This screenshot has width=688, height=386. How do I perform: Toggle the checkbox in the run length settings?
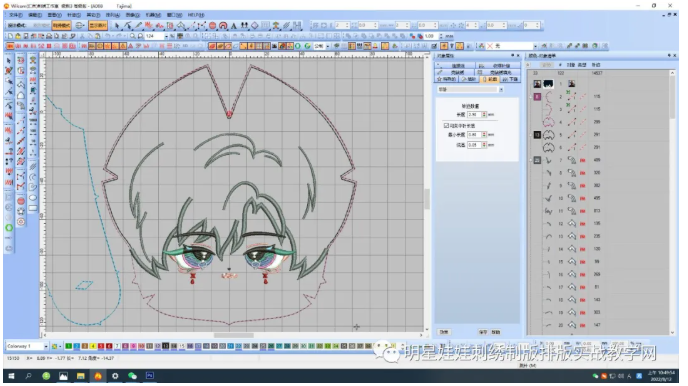[x=446, y=125]
